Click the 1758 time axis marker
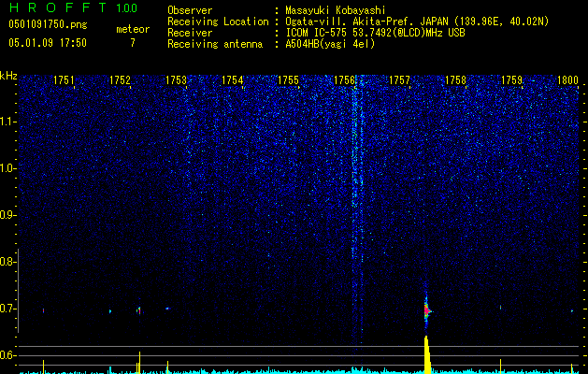The height and width of the screenshot is (374, 588). [x=456, y=80]
